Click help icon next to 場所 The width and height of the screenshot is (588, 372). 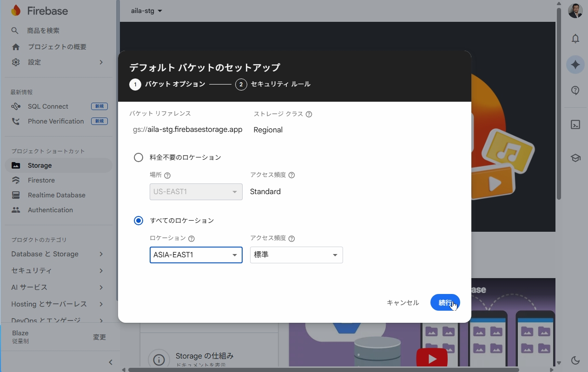click(167, 176)
